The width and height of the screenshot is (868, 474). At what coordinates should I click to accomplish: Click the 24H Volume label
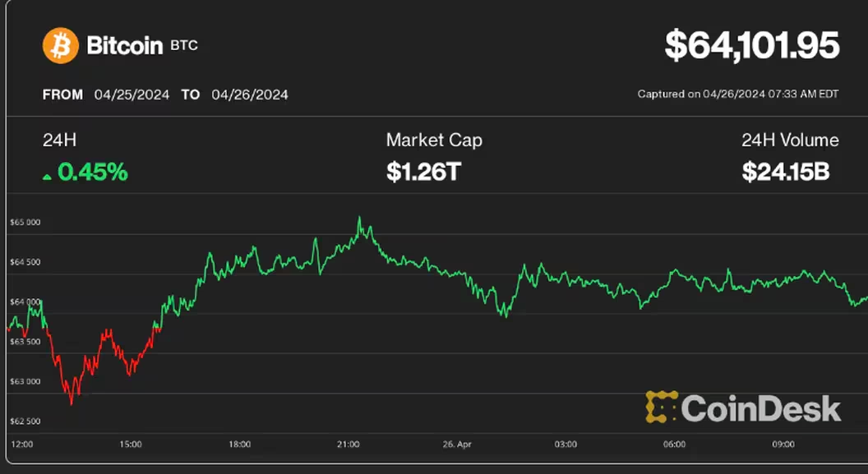pos(790,140)
